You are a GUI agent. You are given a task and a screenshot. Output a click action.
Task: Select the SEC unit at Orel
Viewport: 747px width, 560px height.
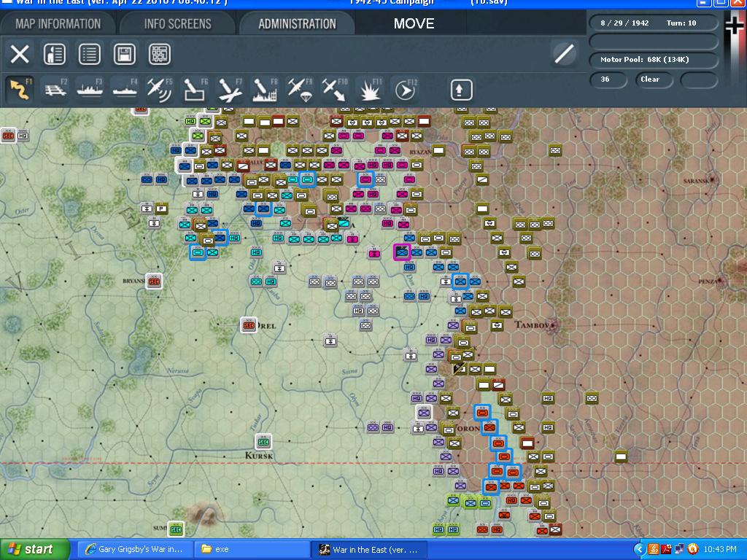pyautogui.click(x=249, y=326)
